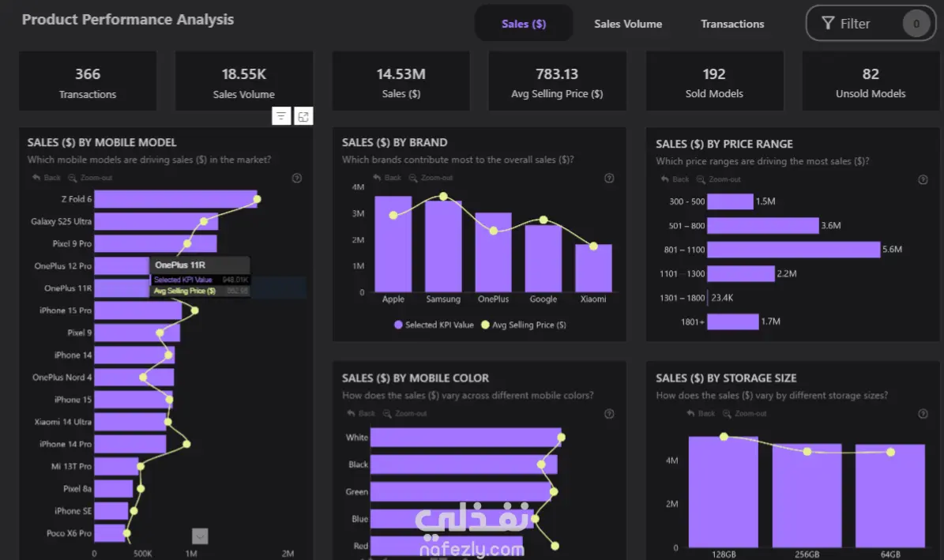The width and height of the screenshot is (944, 560).
Task: Click the filter count badge showing 0
Action: tap(916, 24)
